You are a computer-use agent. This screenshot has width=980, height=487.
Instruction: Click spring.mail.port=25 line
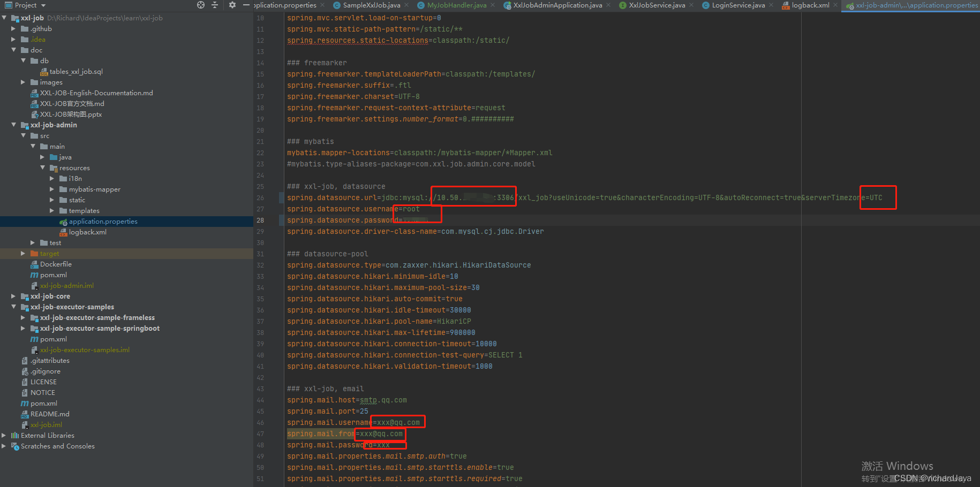(327, 411)
